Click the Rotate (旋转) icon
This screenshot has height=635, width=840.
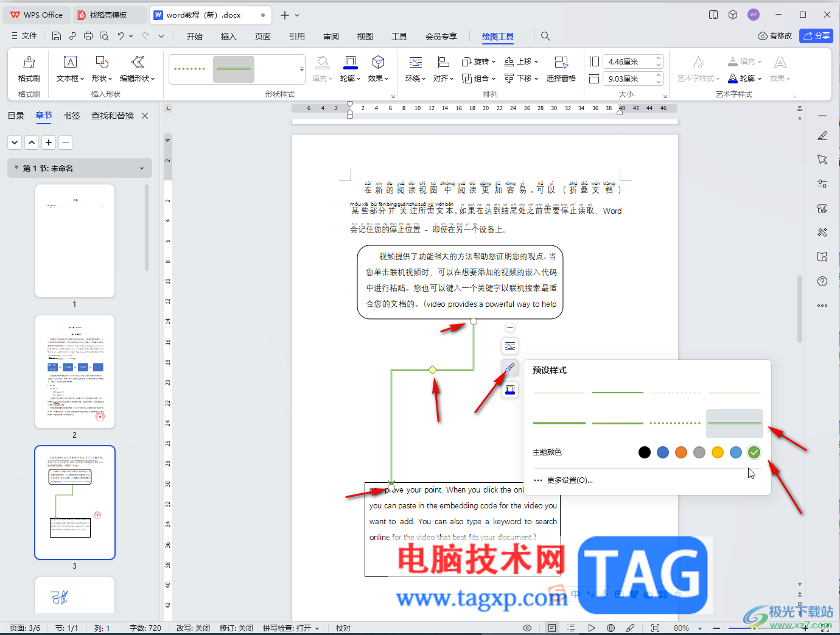coord(467,61)
